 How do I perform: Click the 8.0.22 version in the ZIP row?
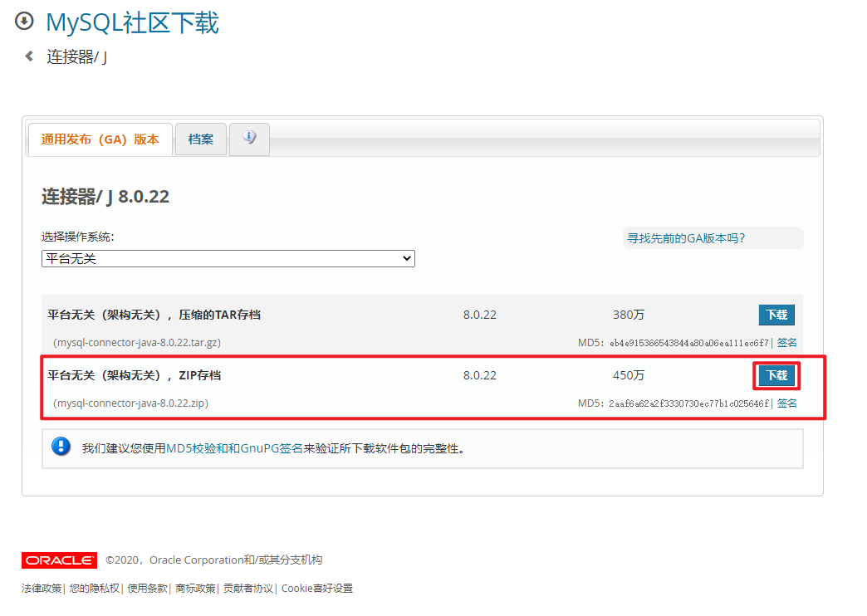(480, 375)
